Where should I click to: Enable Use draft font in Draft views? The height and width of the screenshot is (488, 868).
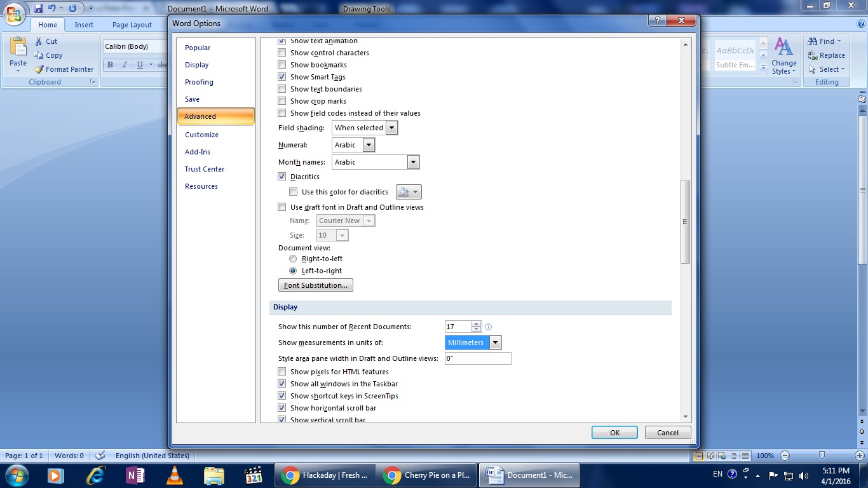[282, 207]
